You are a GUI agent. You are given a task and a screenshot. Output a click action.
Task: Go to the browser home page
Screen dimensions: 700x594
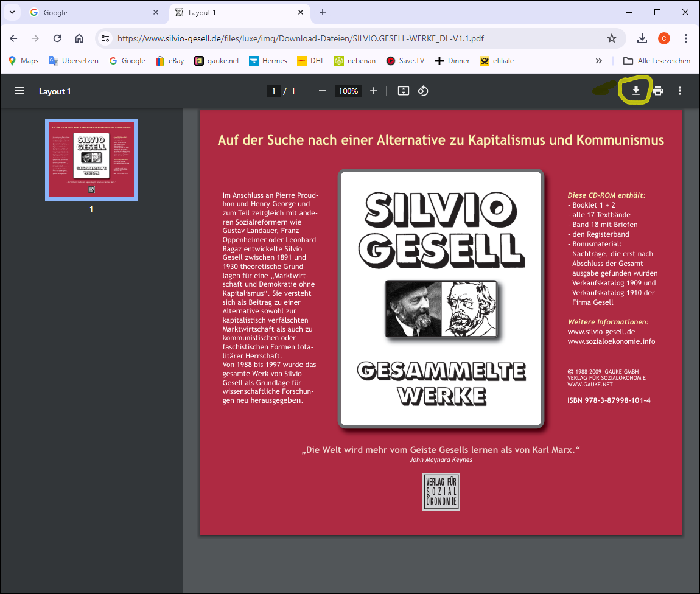[79, 38]
